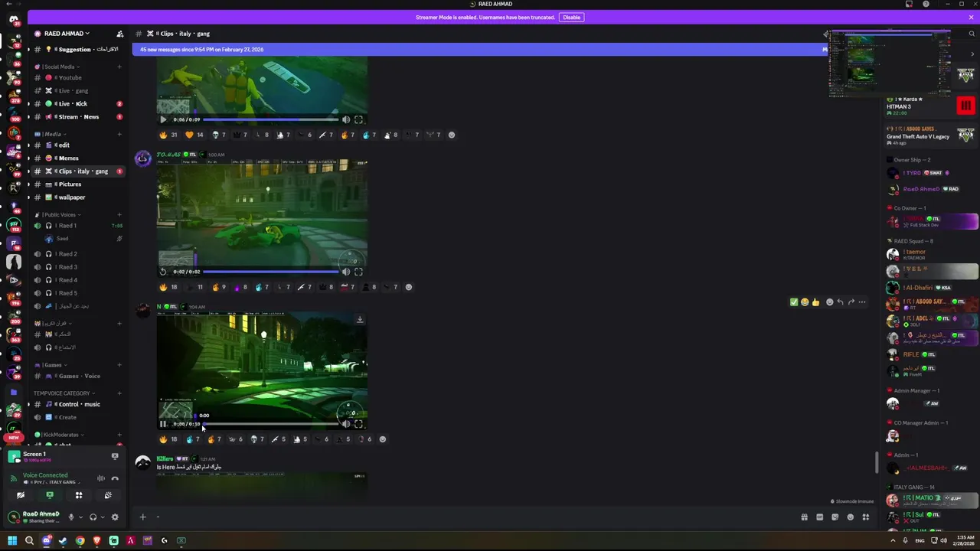Collapse the Media category

coord(52,134)
